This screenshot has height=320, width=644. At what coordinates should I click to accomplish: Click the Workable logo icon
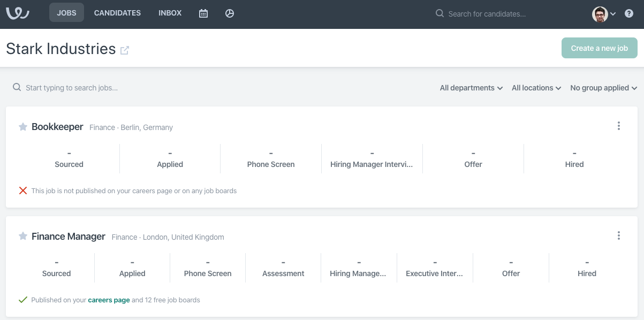tap(18, 13)
